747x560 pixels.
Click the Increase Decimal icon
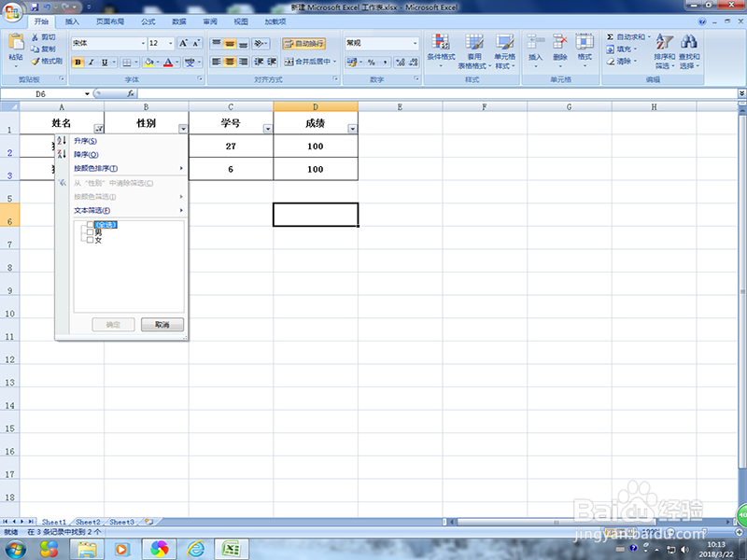click(400, 62)
